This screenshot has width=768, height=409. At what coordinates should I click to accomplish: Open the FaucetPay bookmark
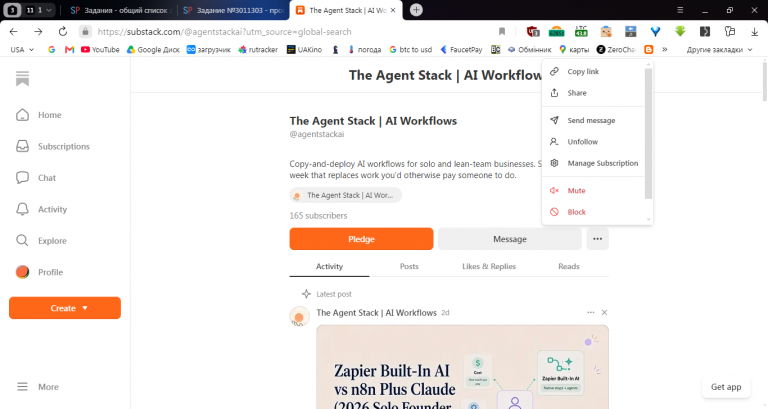click(x=461, y=49)
